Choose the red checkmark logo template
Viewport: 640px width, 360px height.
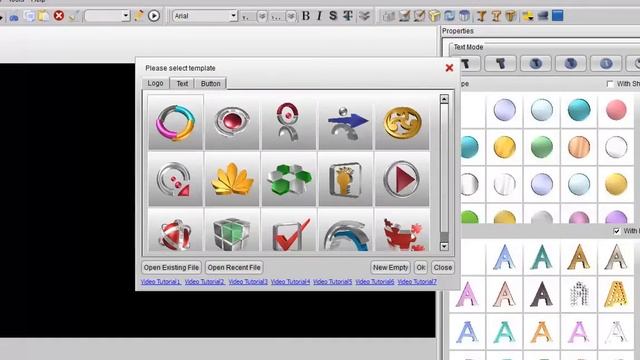[289, 231]
